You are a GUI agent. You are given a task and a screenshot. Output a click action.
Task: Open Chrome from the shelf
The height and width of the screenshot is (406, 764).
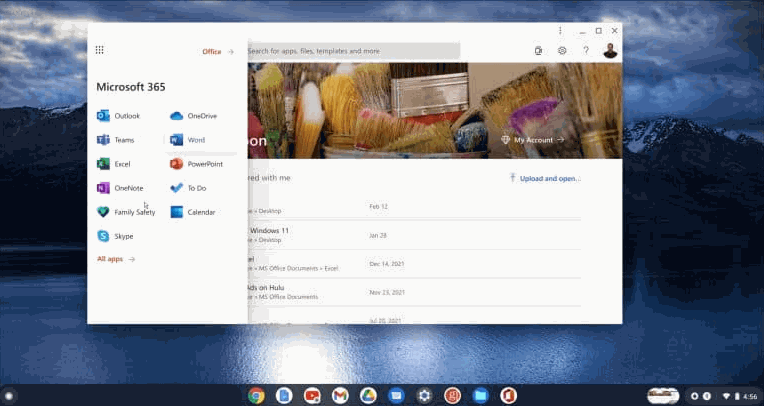pos(256,396)
